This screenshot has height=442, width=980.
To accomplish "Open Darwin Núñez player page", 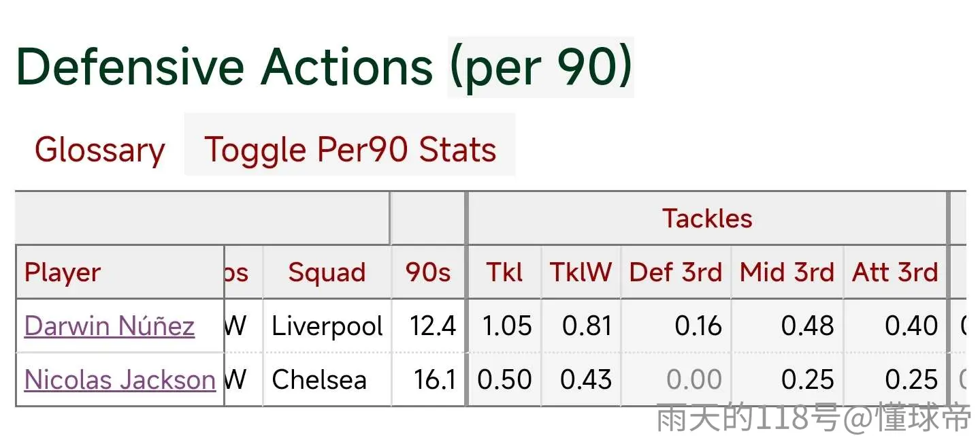I will tap(110, 326).
